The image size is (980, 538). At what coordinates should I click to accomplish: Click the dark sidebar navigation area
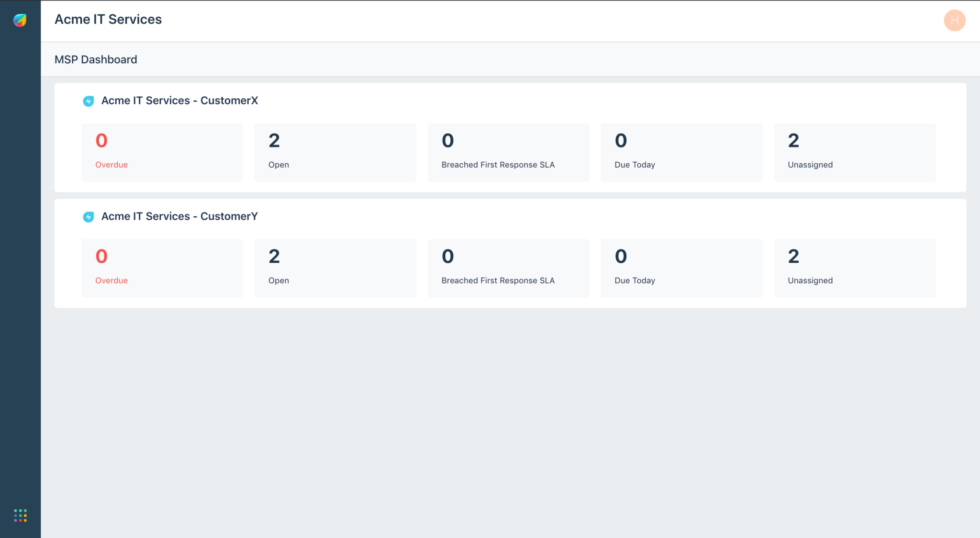point(19,268)
